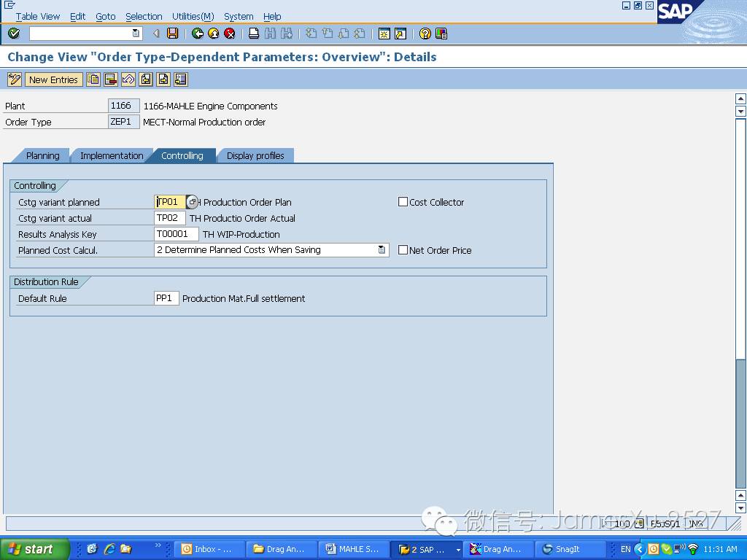The image size is (747, 560).
Task: Click the Generate Shortcut icon
Action: tap(400, 34)
